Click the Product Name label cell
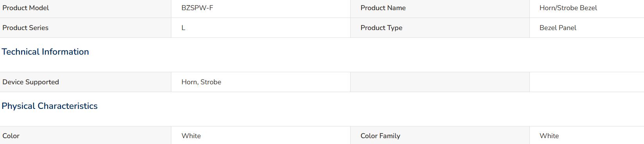 tap(440, 9)
